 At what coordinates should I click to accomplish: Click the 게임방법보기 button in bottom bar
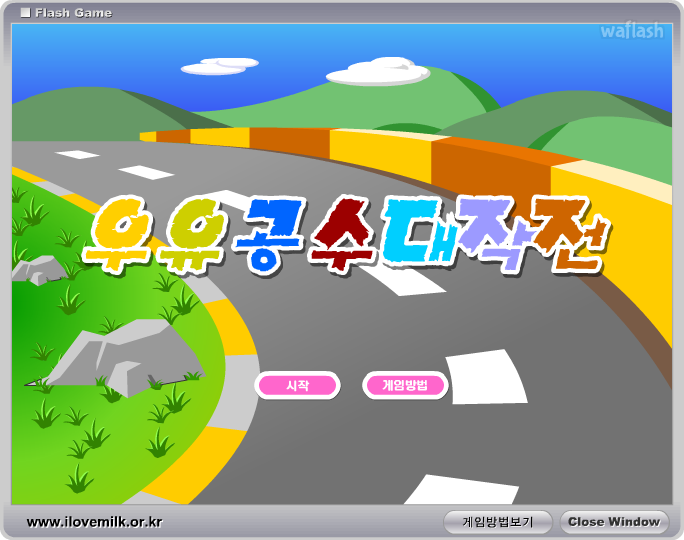click(x=498, y=522)
